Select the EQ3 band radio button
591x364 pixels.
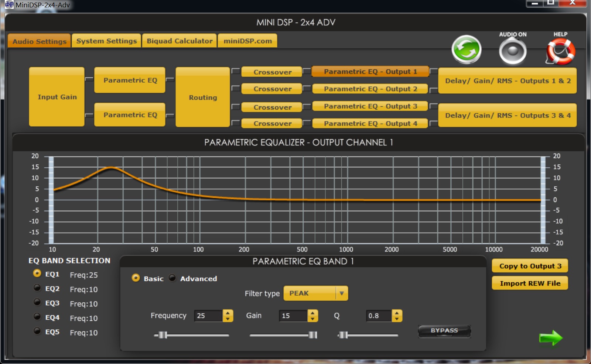[37, 302]
